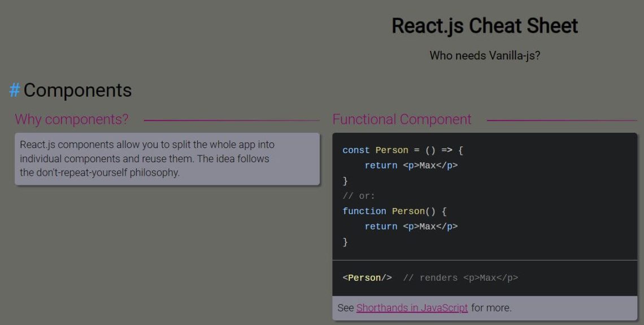Viewport: 644px width, 325px height.
Task: Click the divider line after Why components?
Action: 232,120
